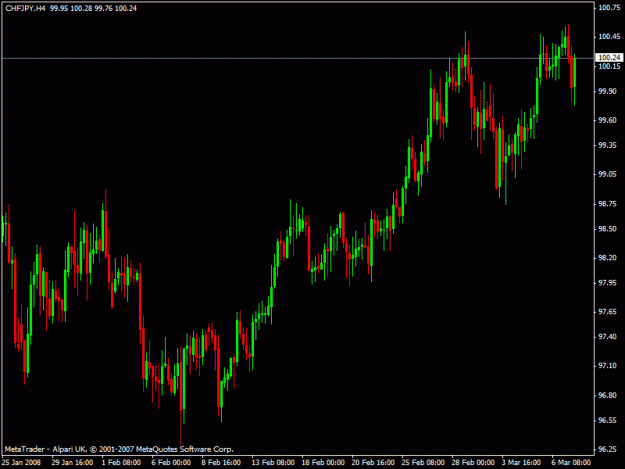
Task: Click the 99.05 price axis value
Action: 608,174
